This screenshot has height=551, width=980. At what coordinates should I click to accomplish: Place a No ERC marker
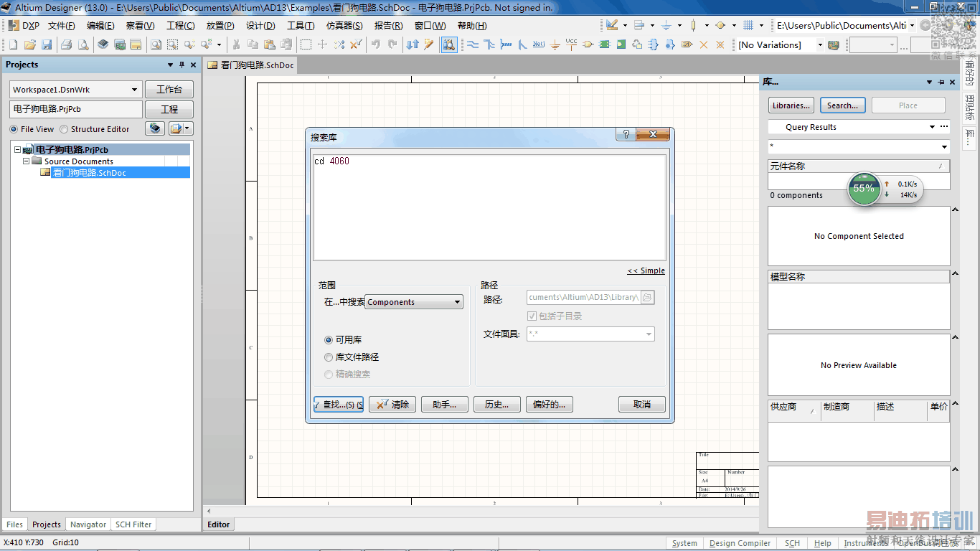click(x=703, y=44)
